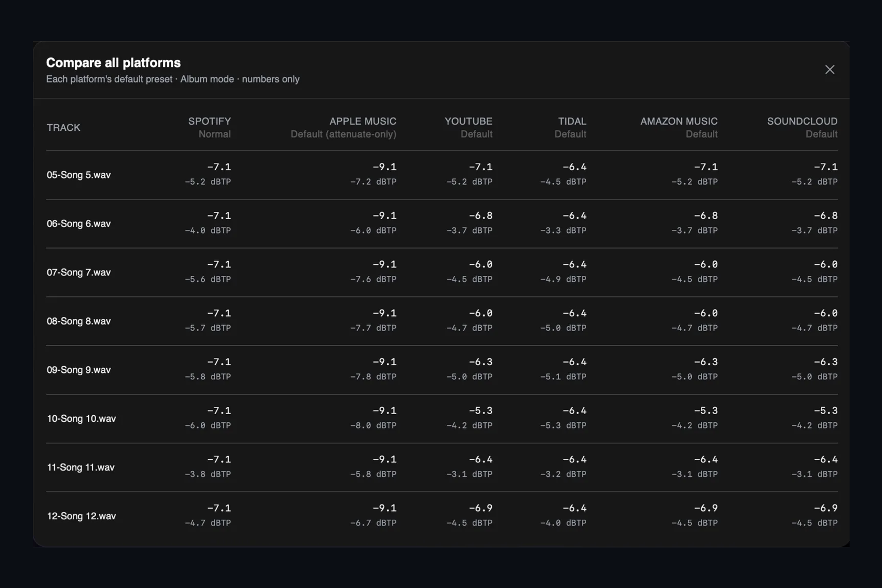This screenshot has height=588, width=882.
Task: Click Spotify -6.0 dBTP for Song 10
Action: click(208, 425)
